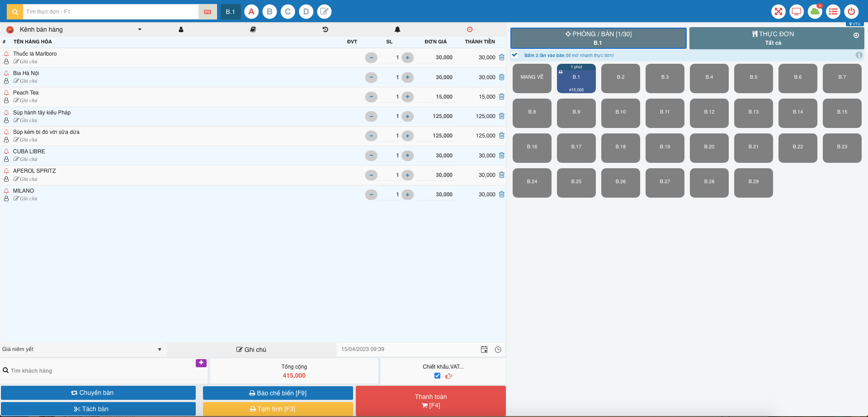Edit unit price 125,000 of Súp hành tây
The height and width of the screenshot is (417, 868).
pyautogui.click(x=436, y=116)
